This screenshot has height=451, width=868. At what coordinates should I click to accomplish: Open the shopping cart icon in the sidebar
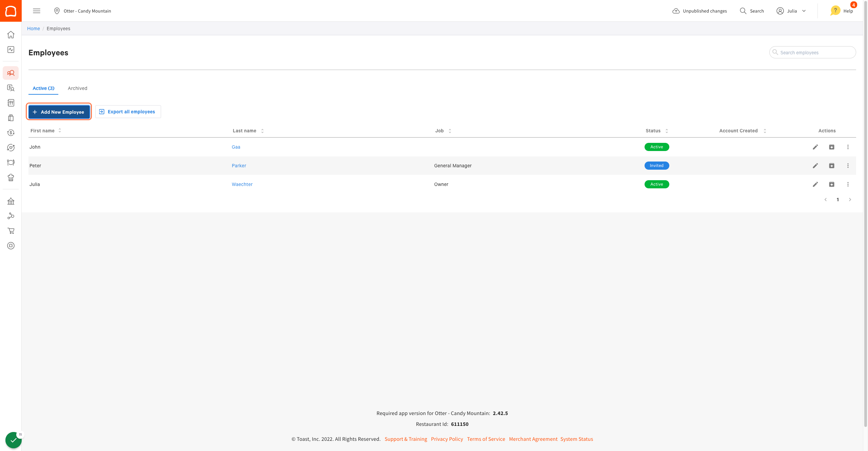pos(11,231)
